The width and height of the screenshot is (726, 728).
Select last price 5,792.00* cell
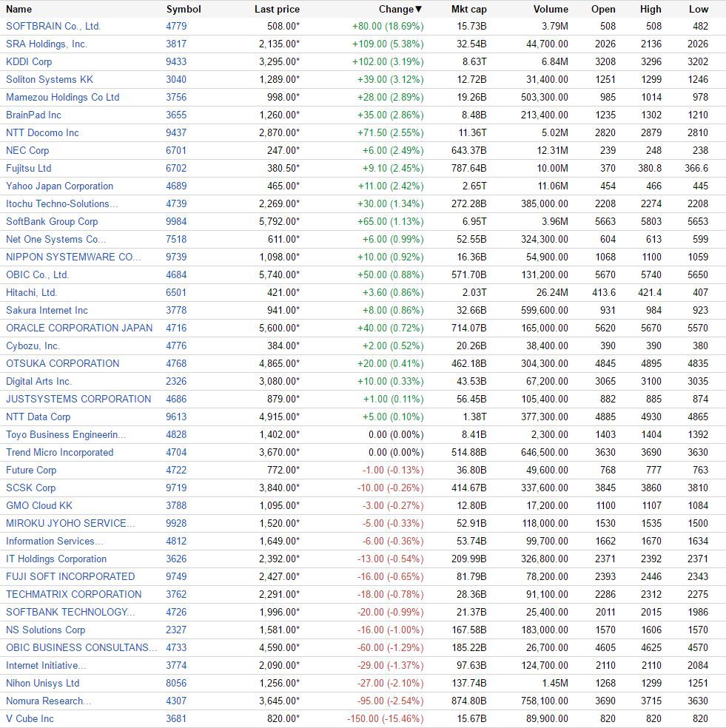tap(279, 222)
